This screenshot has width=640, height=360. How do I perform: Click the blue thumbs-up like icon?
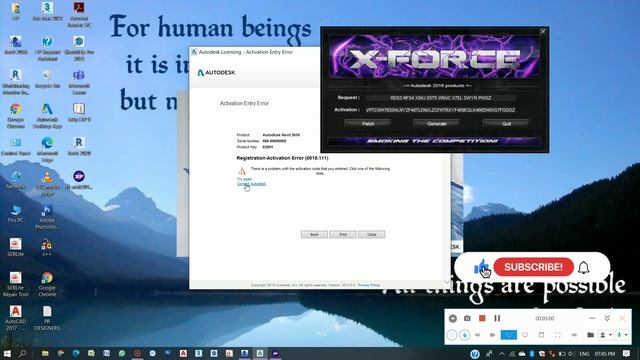(x=481, y=267)
